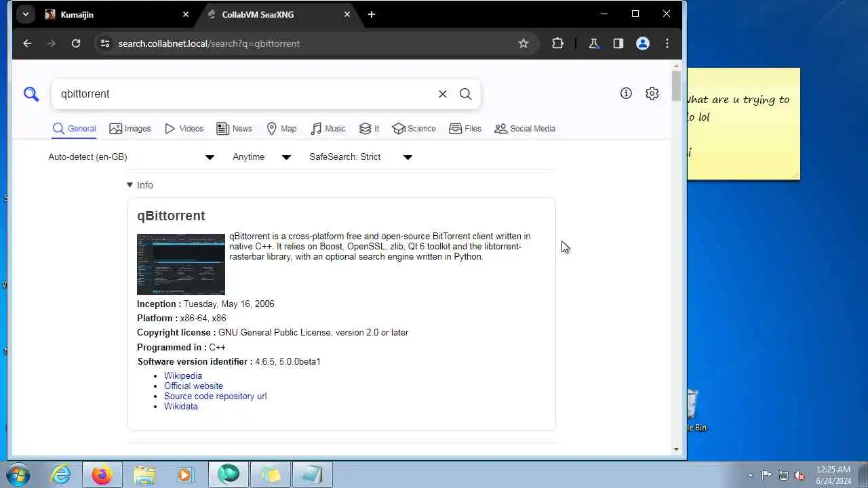The height and width of the screenshot is (488, 868).
Task: Open Sticky Notes from taskbar
Action: click(x=271, y=474)
